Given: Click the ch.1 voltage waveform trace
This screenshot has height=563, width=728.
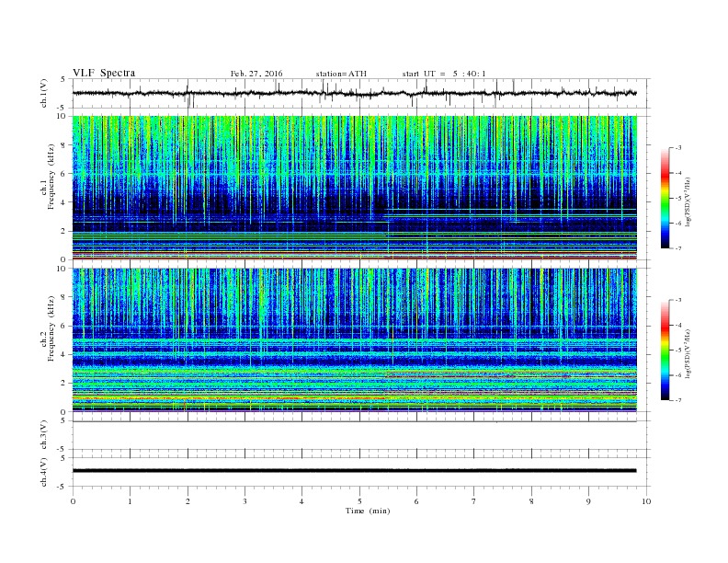Looking at the screenshot, I should [x=354, y=93].
